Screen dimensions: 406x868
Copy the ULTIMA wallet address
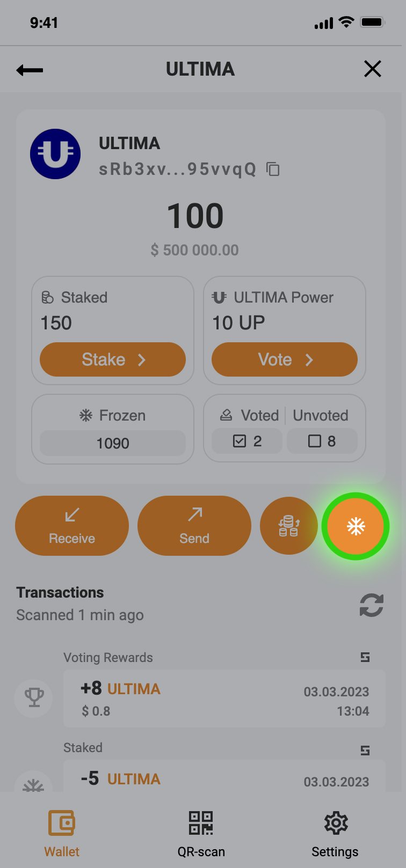coord(273,170)
